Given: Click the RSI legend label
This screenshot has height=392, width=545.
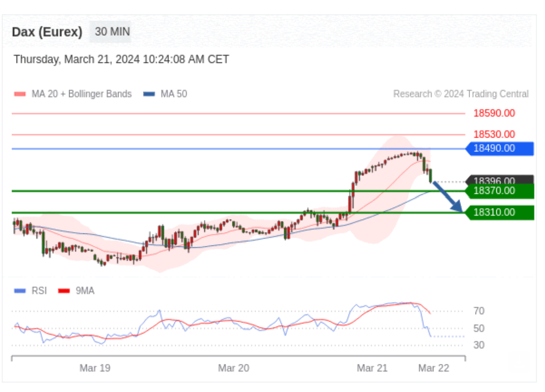Looking at the screenshot, I should pyautogui.click(x=39, y=291).
